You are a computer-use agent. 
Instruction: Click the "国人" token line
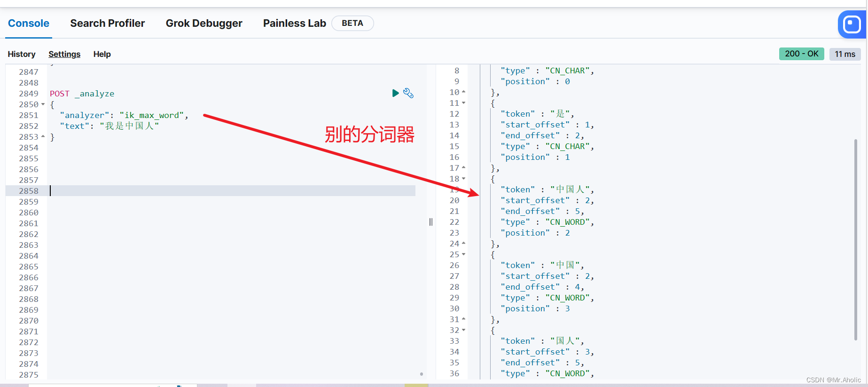click(542, 341)
